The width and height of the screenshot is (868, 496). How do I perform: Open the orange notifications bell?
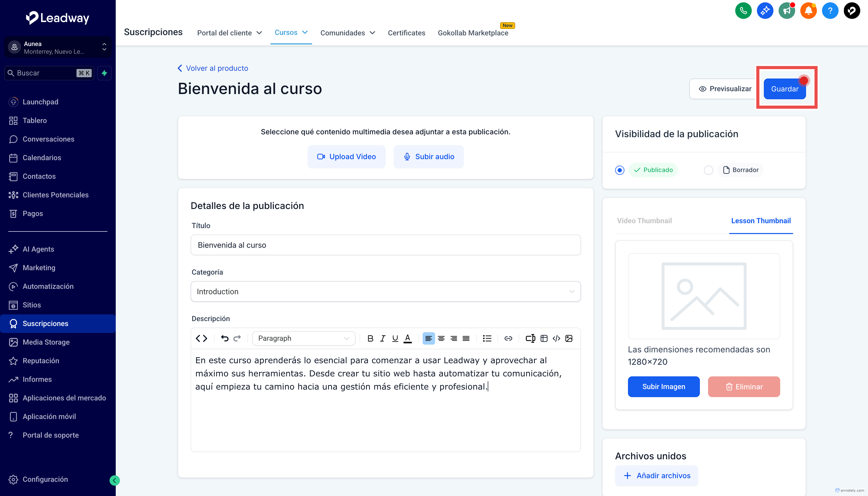pos(808,11)
